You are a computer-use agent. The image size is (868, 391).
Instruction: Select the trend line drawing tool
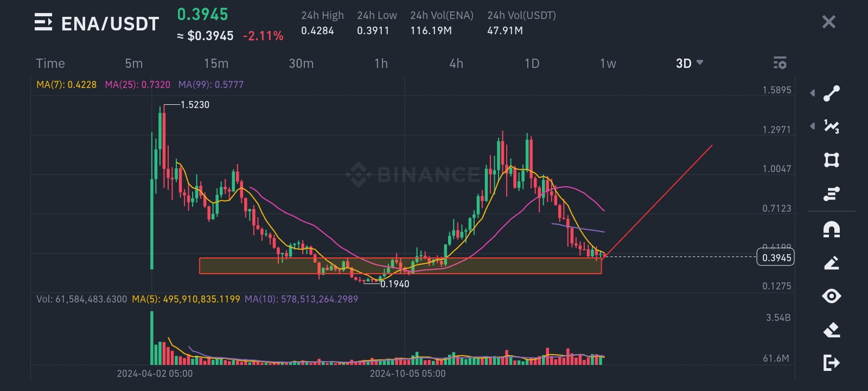[832, 93]
